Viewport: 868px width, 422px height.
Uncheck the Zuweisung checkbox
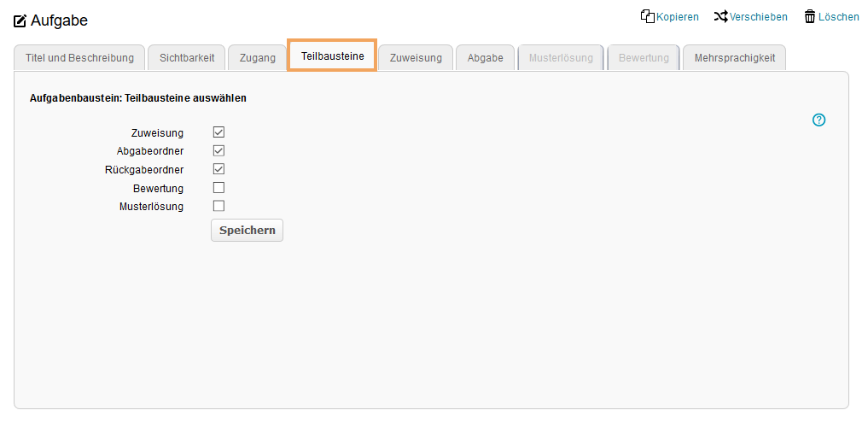[218, 132]
